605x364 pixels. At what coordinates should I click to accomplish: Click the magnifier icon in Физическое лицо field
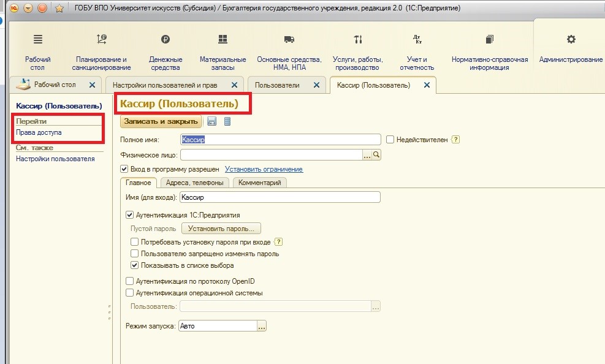tap(376, 155)
